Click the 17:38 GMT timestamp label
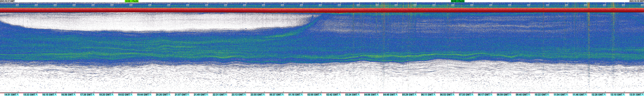The image size is (644, 96). pyautogui.click(x=87, y=95)
